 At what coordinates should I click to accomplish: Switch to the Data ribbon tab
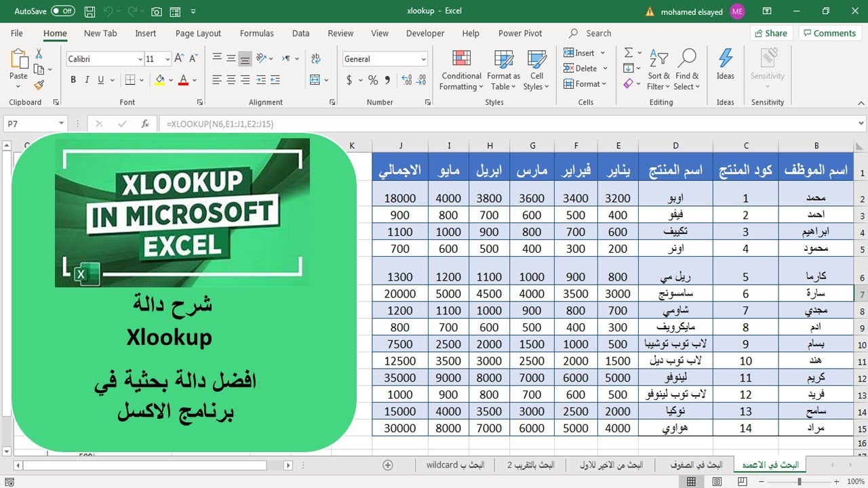(300, 33)
